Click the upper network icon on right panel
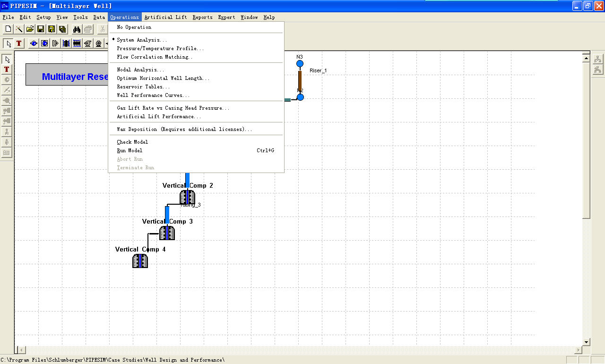The height and width of the screenshot is (364, 605). tap(598, 59)
